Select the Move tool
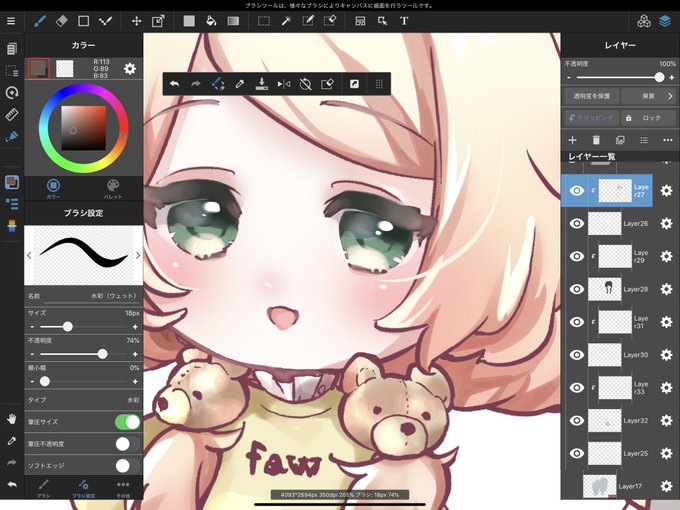Screen dimensions: 680x510 pos(136,21)
